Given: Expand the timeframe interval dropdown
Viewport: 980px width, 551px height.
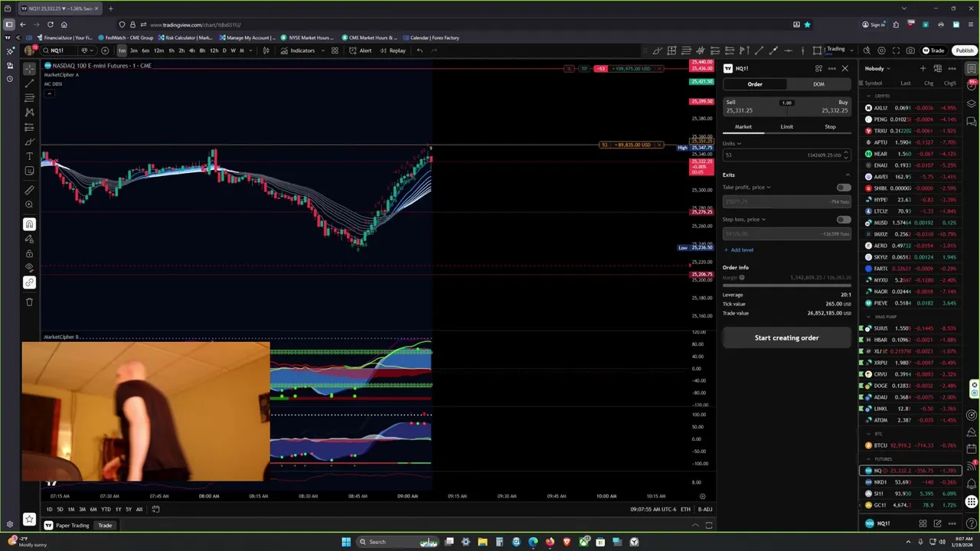Looking at the screenshot, I should 252,51.
